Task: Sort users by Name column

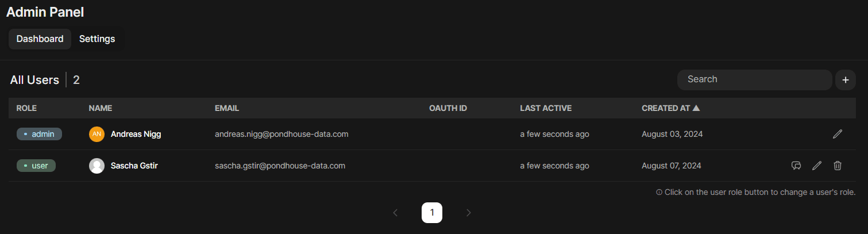Action: tap(100, 108)
